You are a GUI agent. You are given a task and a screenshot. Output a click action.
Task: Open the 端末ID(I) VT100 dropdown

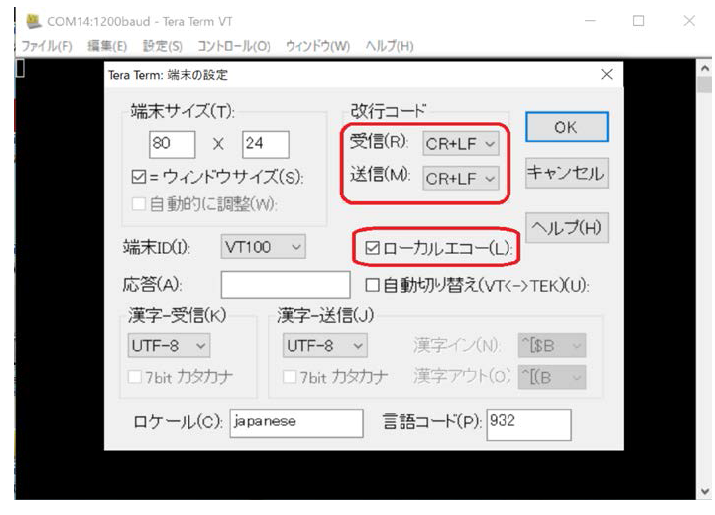[x=263, y=247]
